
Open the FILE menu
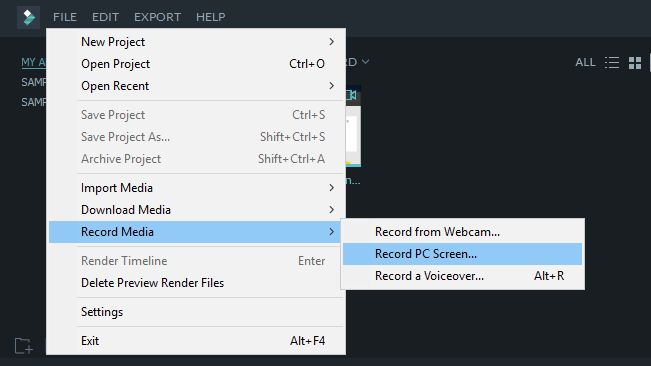click(x=65, y=17)
